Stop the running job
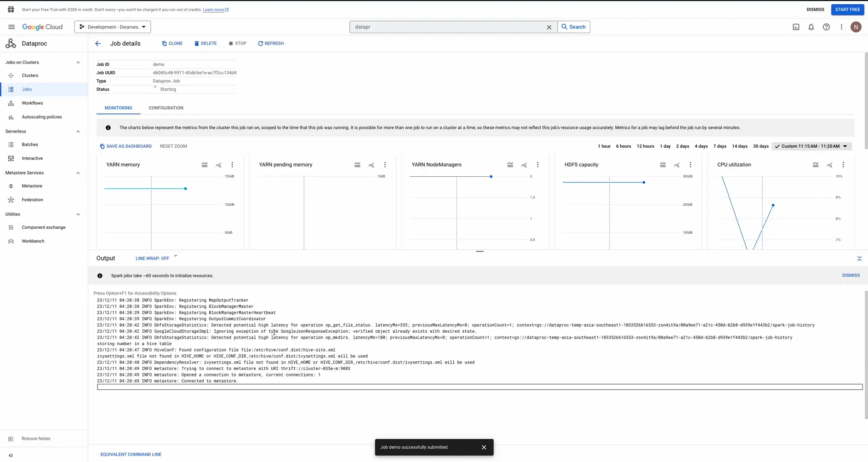This screenshot has width=868, height=462. (238, 44)
